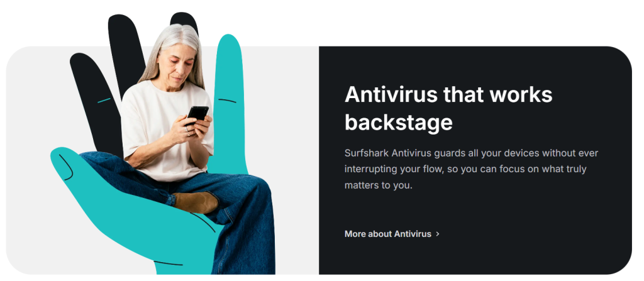Click the tall teal finger illustration

(230, 102)
